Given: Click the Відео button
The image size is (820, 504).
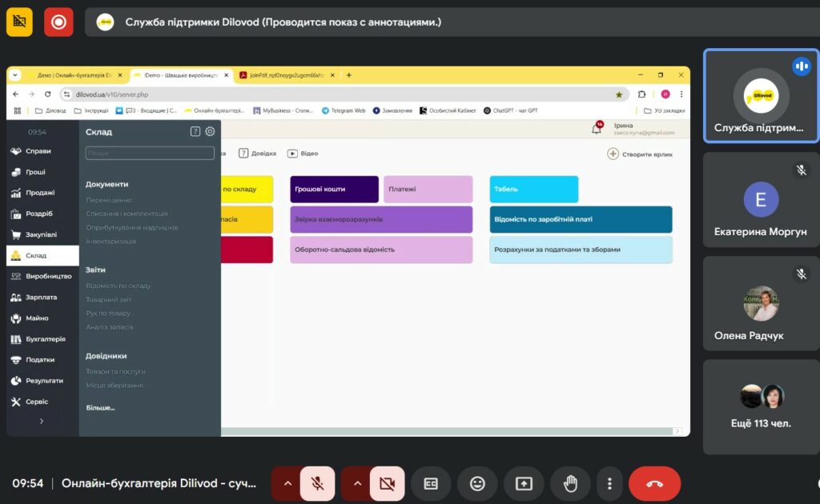Looking at the screenshot, I should pos(303,154).
